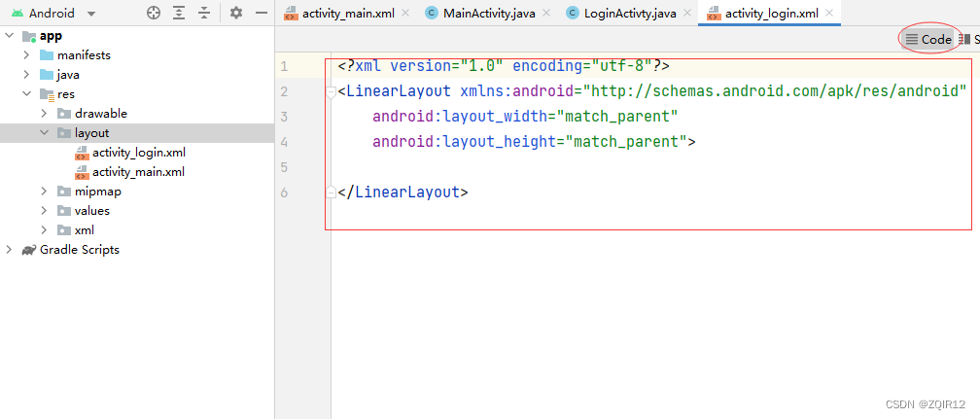Select the mipmap folder
This screenshot has height=419, width=980.
click(98, 191)
